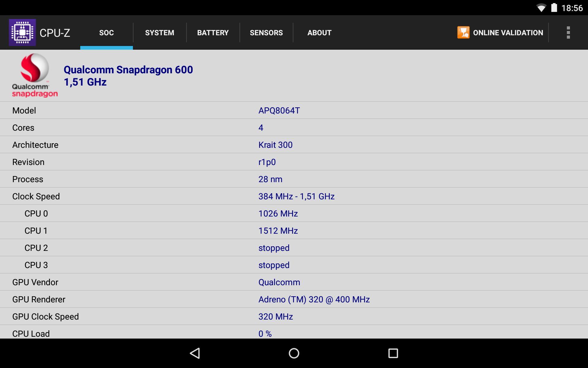The width and height of the screenshot is (588, 368).
Task: Tap the Online Validation trophy icon
Action: point(463,33)
